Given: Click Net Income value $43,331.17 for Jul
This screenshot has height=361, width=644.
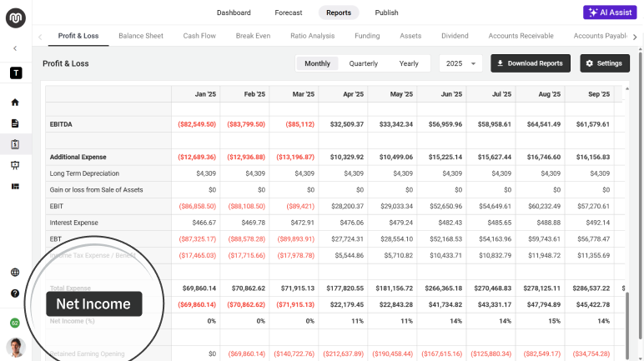Looking at the screenshot, I should click(x=495, y=305).
